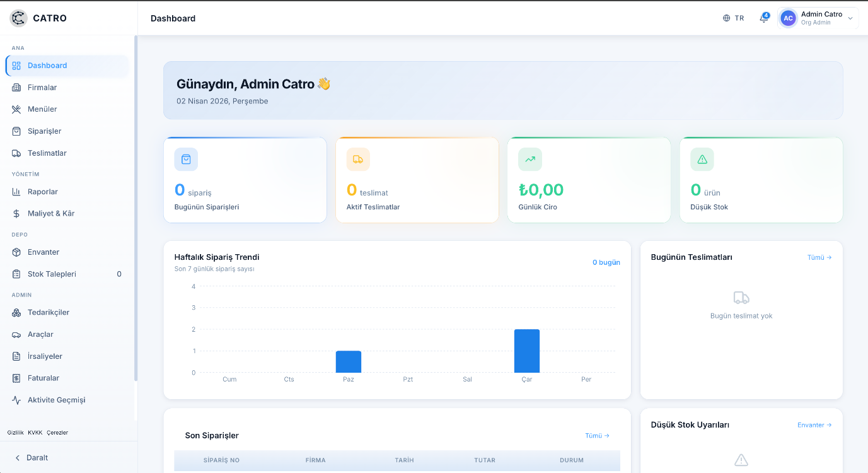Expand the Admin Catro user dropdown chevron

[850, 19]
